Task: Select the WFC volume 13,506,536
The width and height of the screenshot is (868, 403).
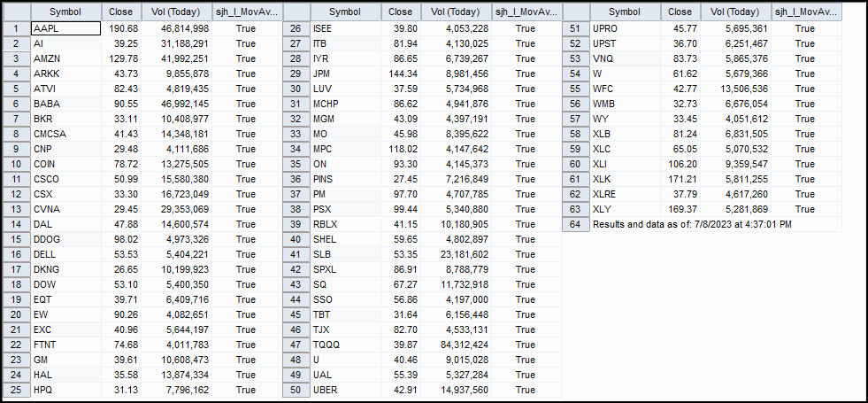Action: (x=735, y=89)
